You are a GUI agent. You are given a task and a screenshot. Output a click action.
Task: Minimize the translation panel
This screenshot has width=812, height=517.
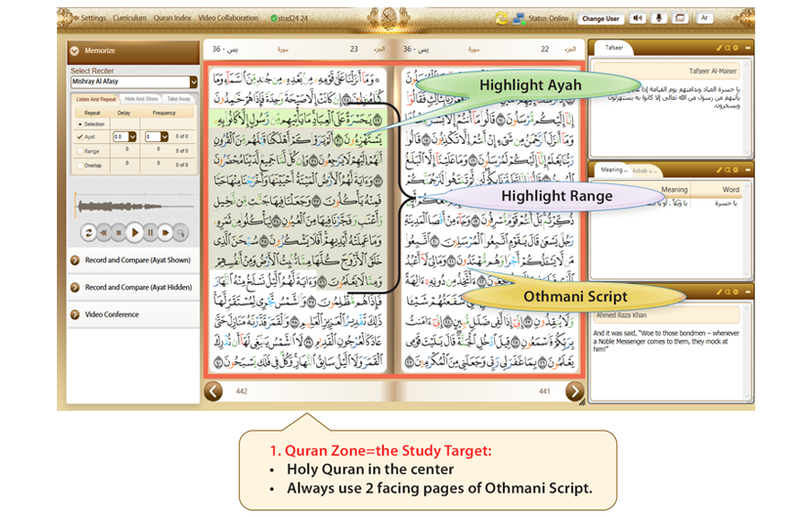748,292
